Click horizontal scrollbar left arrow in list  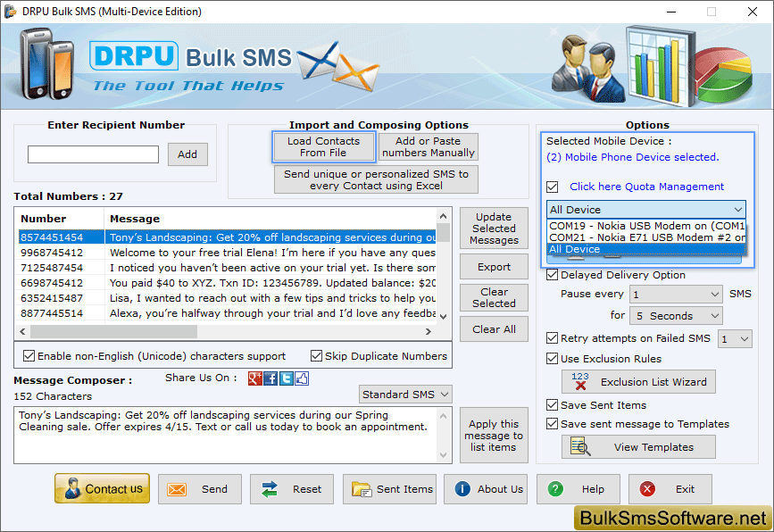click(22, 332)
